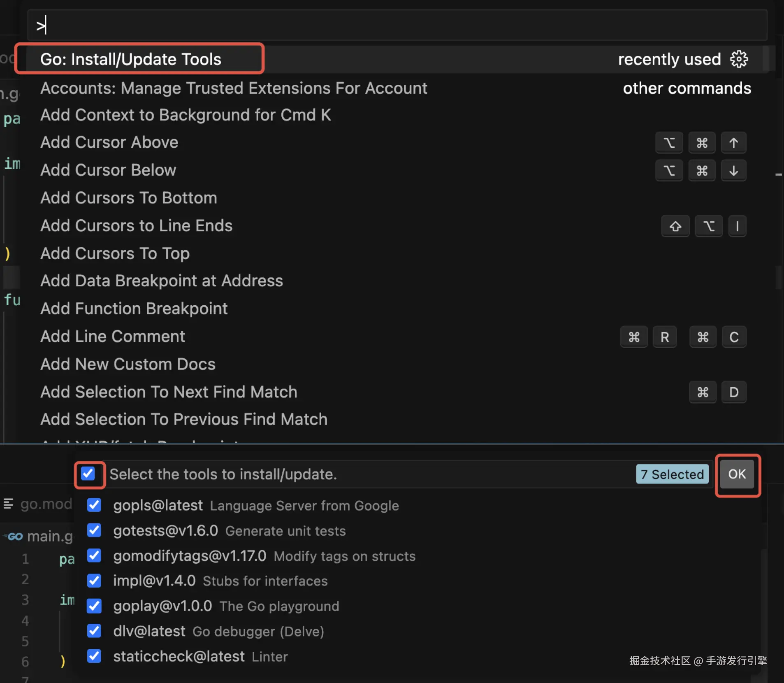Screen dimensions: 784x683
Task: Click the D key badge for Next Find Match
Action: tap(734, 392)
